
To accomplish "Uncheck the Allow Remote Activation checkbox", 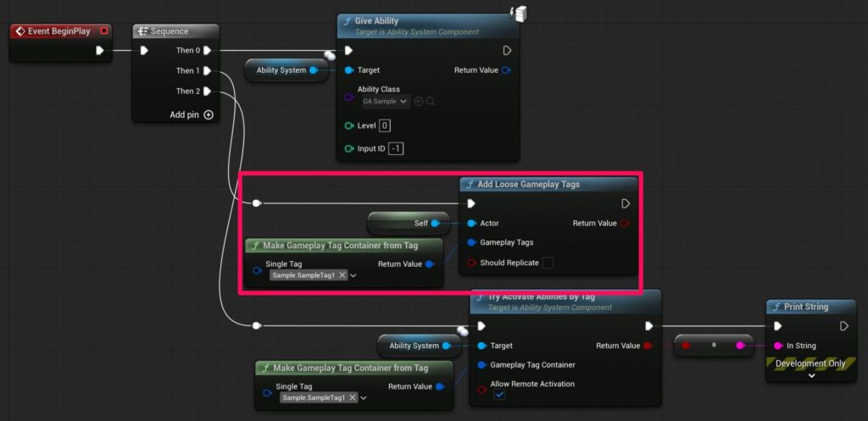I will (499, 395).
